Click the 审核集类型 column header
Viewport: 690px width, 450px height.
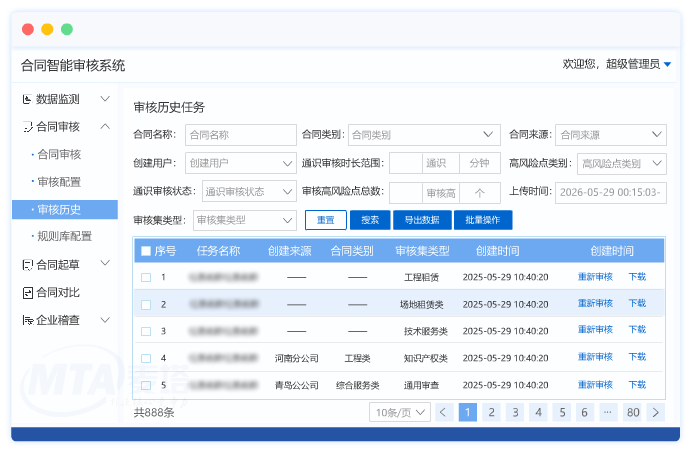422,251
